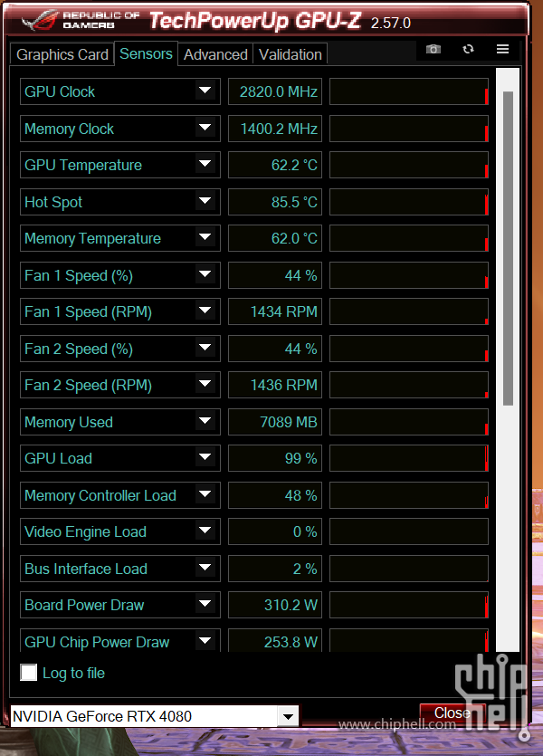Open Bus Interface Load dropdown

click(x=205, y=568)
